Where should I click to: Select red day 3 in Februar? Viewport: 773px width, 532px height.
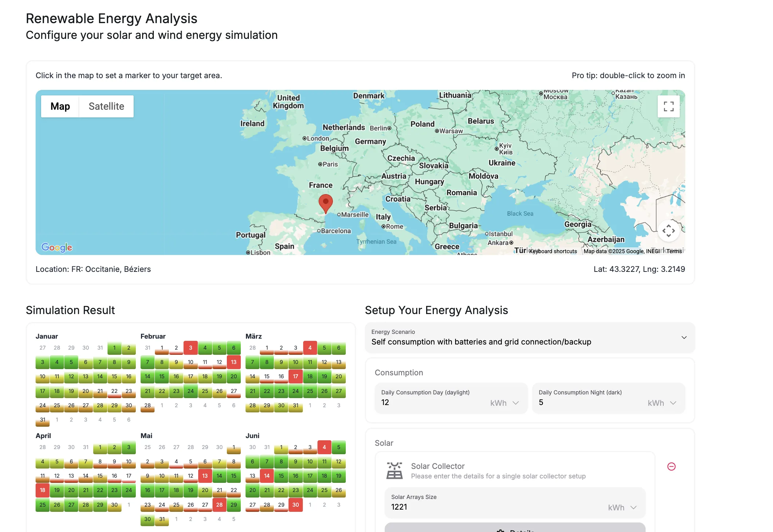coord(190,348)
